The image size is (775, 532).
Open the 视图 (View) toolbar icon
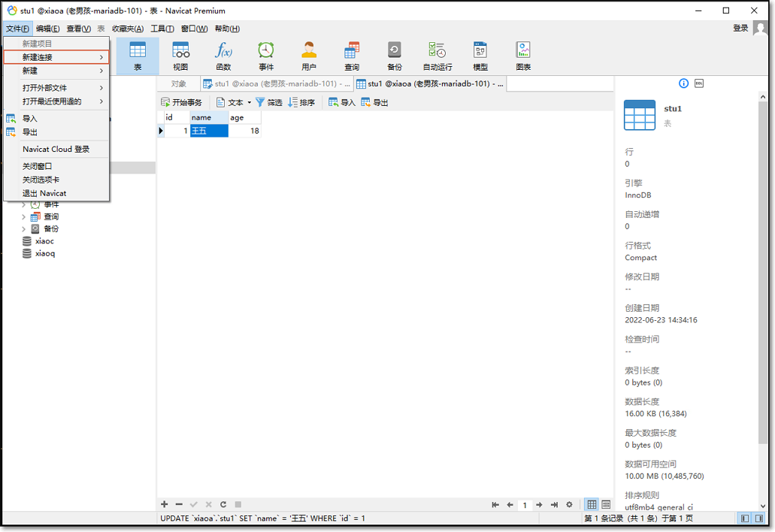[180, 56]
